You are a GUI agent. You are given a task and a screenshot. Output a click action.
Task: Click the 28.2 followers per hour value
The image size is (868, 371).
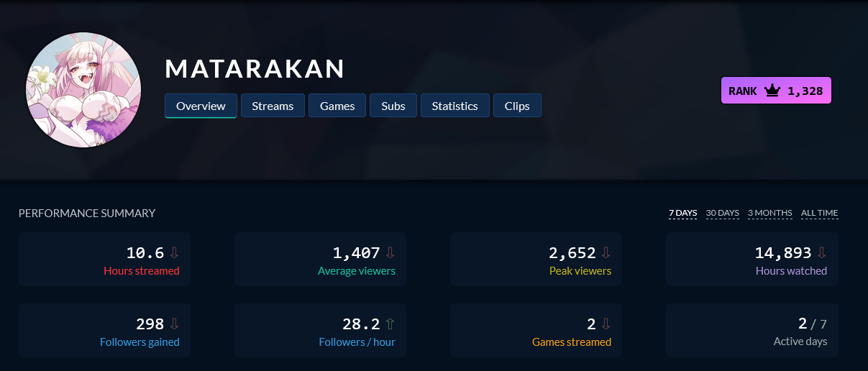click(x=361, y=324)
